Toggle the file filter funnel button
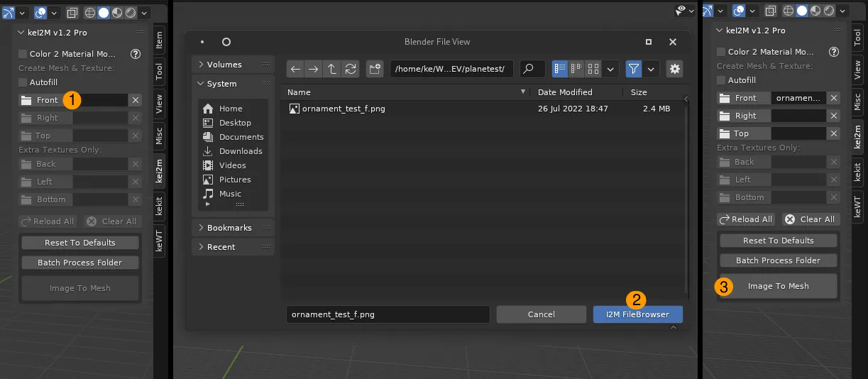 pyautogui.click(x=634, y=69)
